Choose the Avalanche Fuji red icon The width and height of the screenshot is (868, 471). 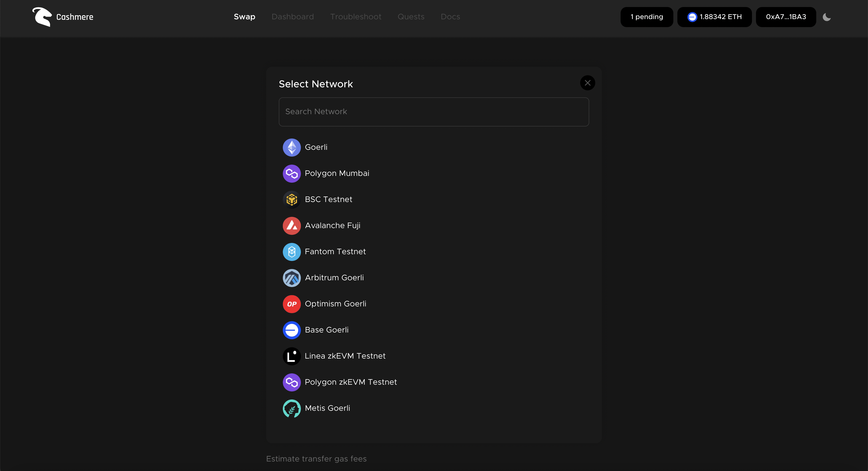tap(291, 226)
